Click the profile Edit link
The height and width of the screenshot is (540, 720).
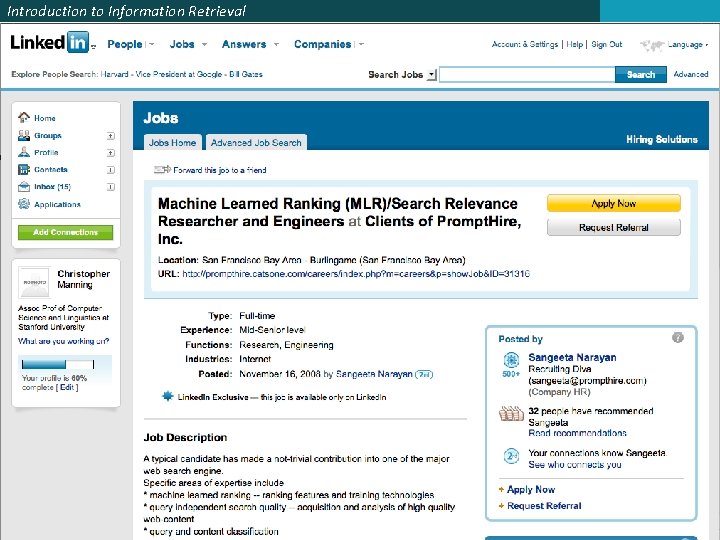point(67,387)
